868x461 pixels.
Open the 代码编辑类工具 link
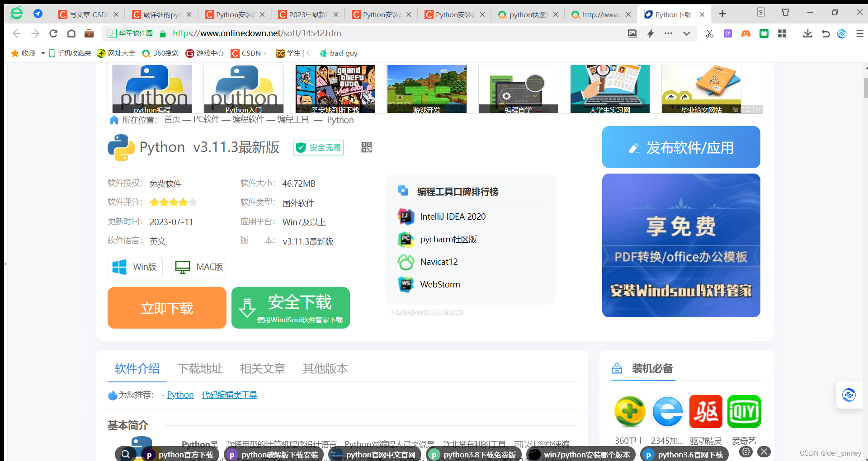coord(229,395)
